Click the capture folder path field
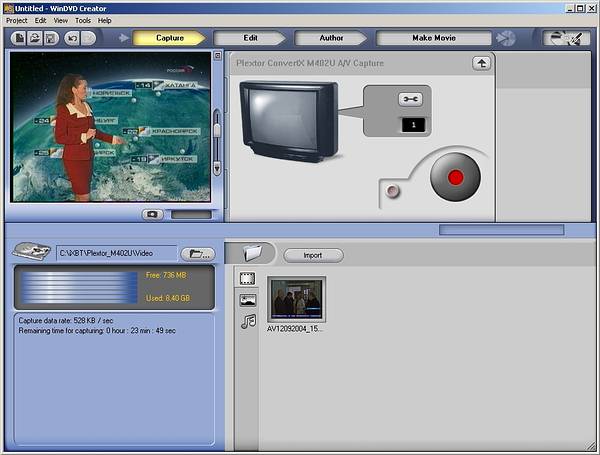Screen dimensions: 600x455 [116, 254]
